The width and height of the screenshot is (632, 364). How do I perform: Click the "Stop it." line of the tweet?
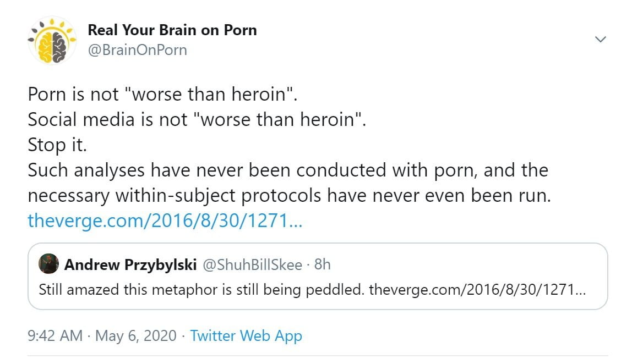click(58, 145)
